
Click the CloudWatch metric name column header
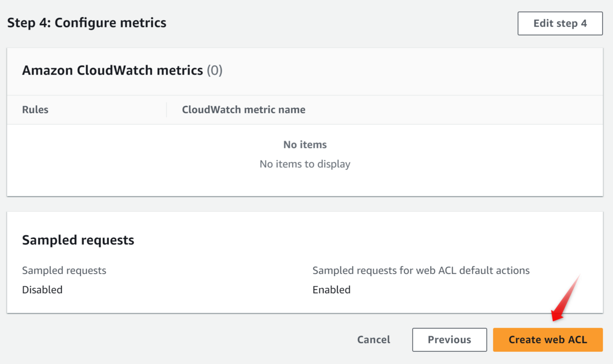tap(244, 110)
